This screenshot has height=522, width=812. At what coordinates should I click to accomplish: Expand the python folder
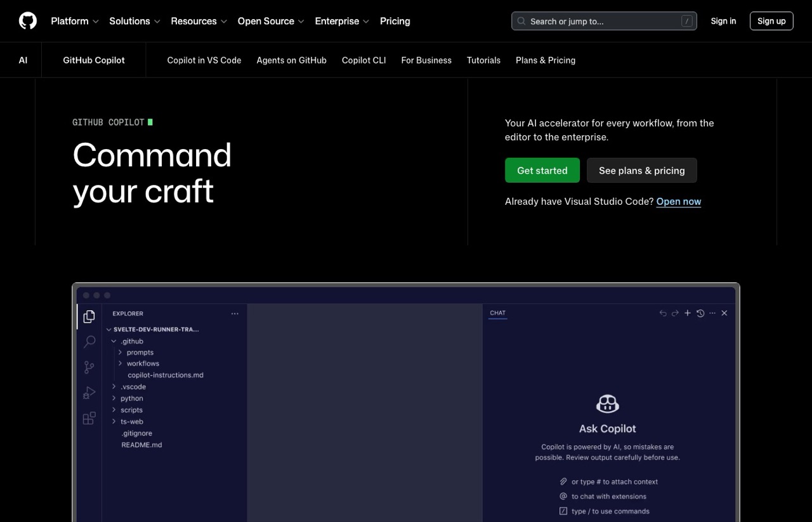(x=129, y=398)
